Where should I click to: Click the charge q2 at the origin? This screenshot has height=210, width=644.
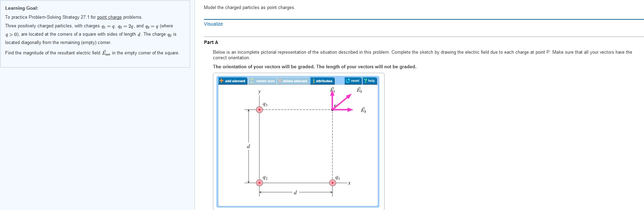click(259, 182)
